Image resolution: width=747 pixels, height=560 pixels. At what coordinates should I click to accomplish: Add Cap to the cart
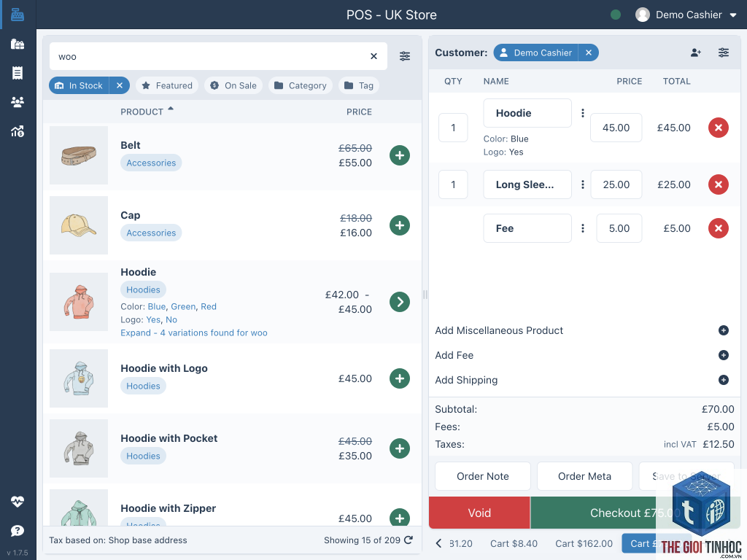tap(400, 225)
